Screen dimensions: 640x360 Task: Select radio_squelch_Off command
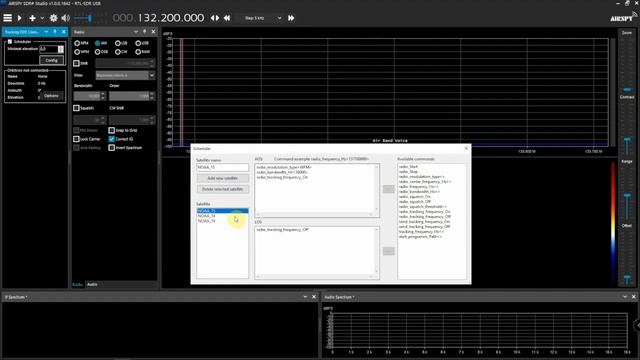coord(415,202)
